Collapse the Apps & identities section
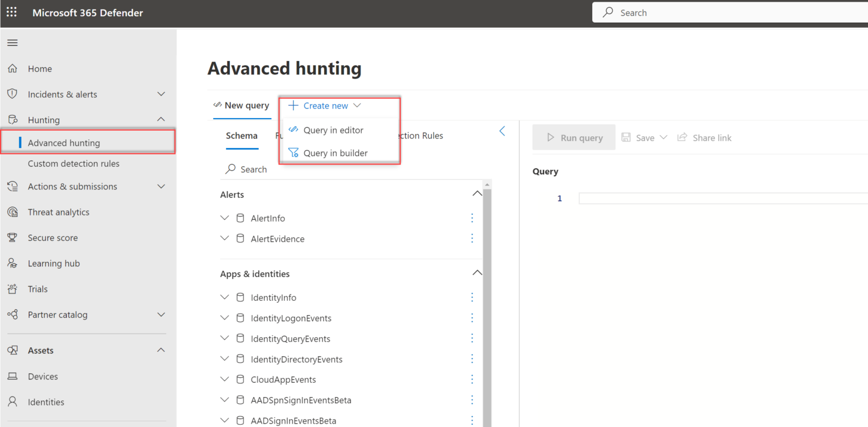 pyautogui.click(x=477, y=273)
